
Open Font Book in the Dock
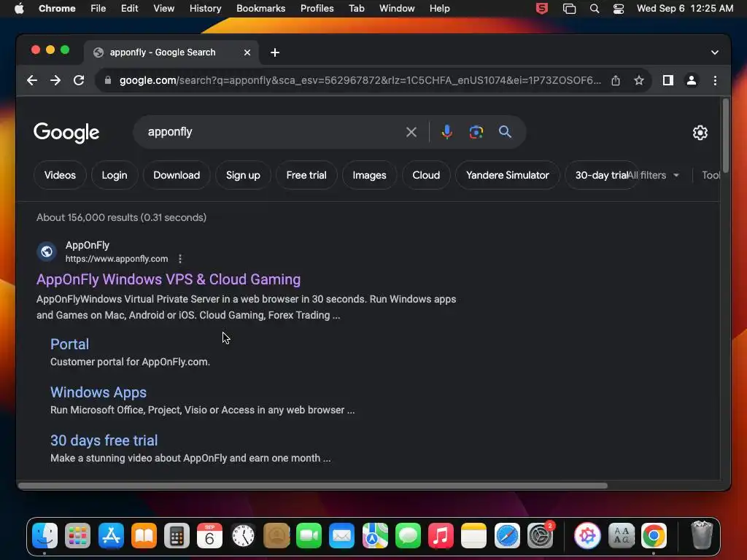[622, 535]
